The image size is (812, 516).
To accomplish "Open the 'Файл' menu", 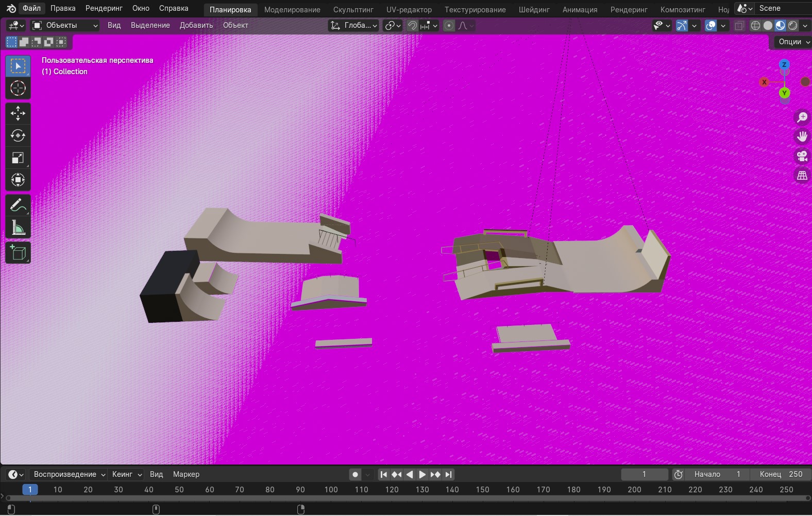I will (x=31, y=8).
